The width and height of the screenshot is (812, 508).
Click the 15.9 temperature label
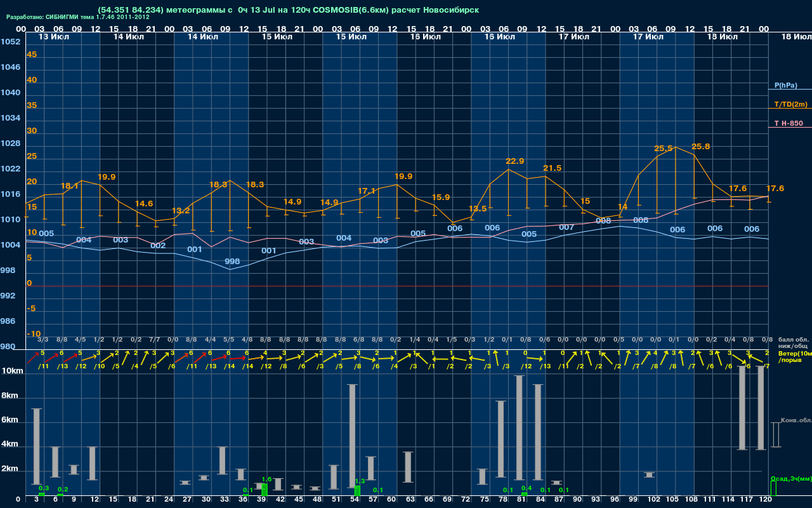tap(440, 197)
